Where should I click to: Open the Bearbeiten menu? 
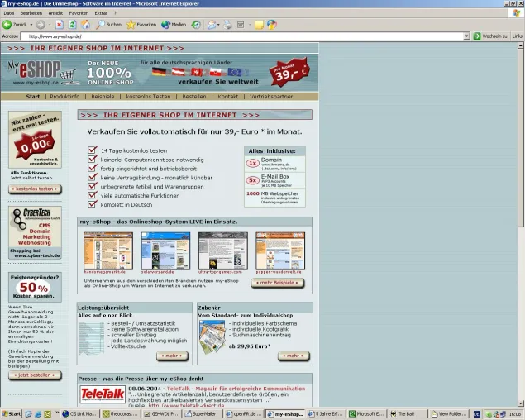(31, 13)
